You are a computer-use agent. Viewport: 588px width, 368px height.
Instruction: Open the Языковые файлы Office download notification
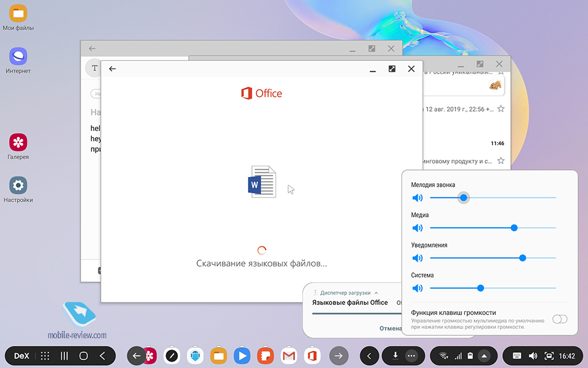350,303
